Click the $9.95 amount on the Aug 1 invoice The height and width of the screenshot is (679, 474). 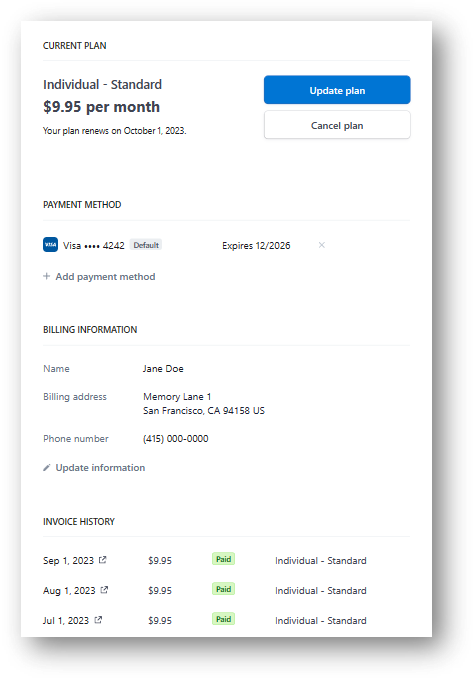[160, 591]
